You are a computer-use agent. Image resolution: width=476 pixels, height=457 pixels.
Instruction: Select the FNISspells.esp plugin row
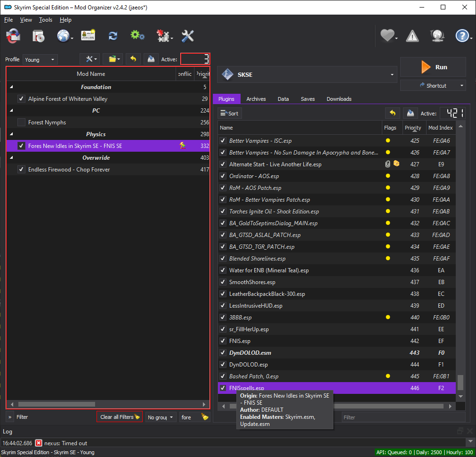[x=337, y=388]
